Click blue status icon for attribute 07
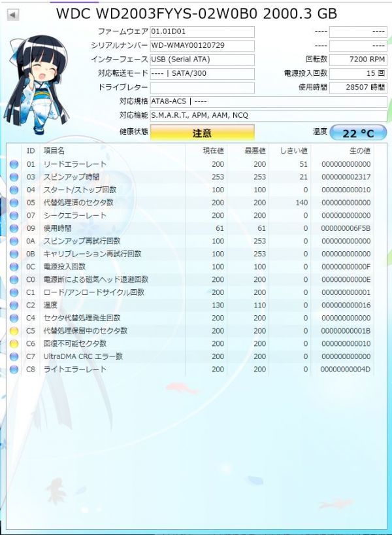Screen dimensions: 392x535 coord(14,216)
